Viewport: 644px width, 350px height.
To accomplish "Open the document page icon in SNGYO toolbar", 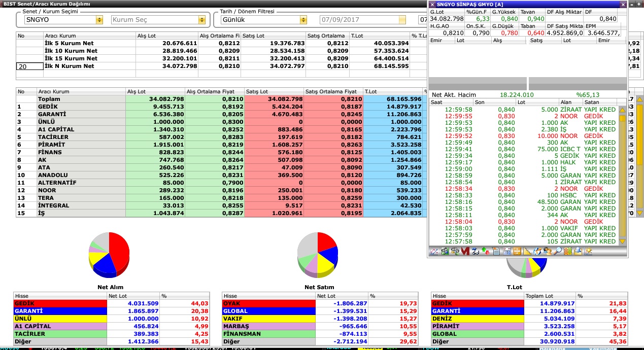I will 496,251.
